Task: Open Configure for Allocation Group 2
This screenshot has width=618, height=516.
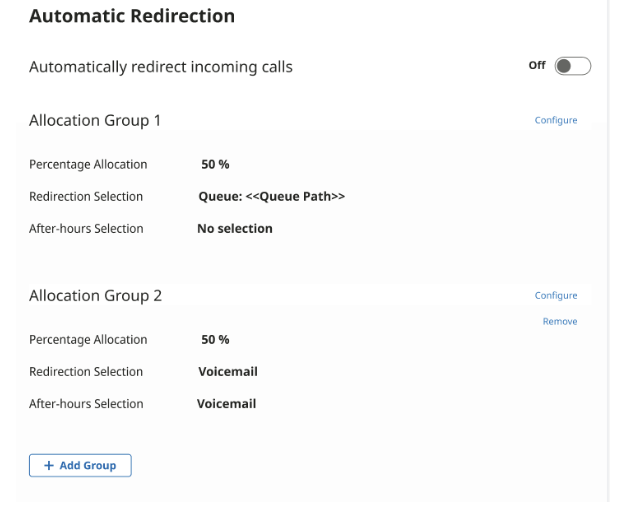Action: pyautogui.click(x=556, y=296)
